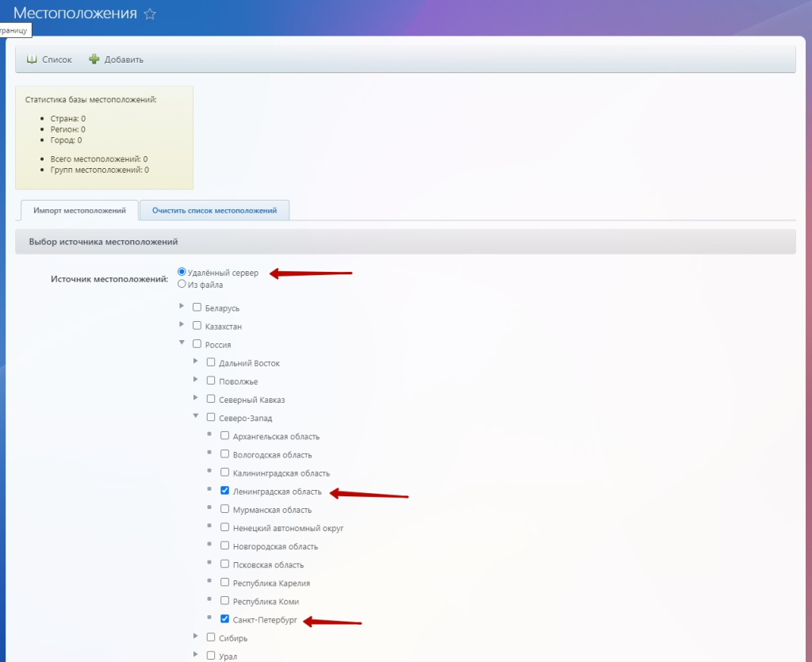812x662 pixels.
Task: Click the favorites star next to Местоположения
Action: click(x=150, y=14)
